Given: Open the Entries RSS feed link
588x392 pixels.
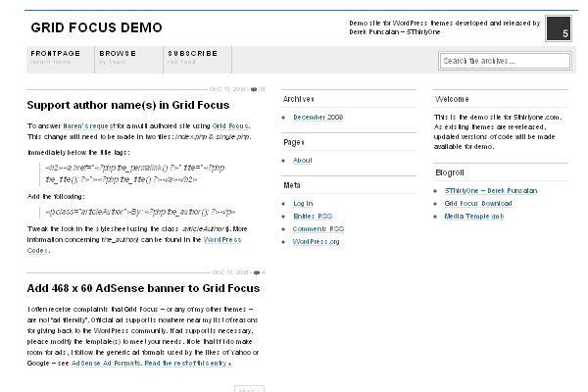Looking at the screenshot, I should tap(313, 216).
